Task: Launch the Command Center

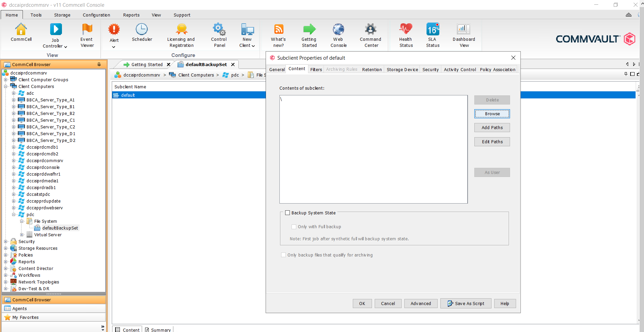Action: coord(371,35)
